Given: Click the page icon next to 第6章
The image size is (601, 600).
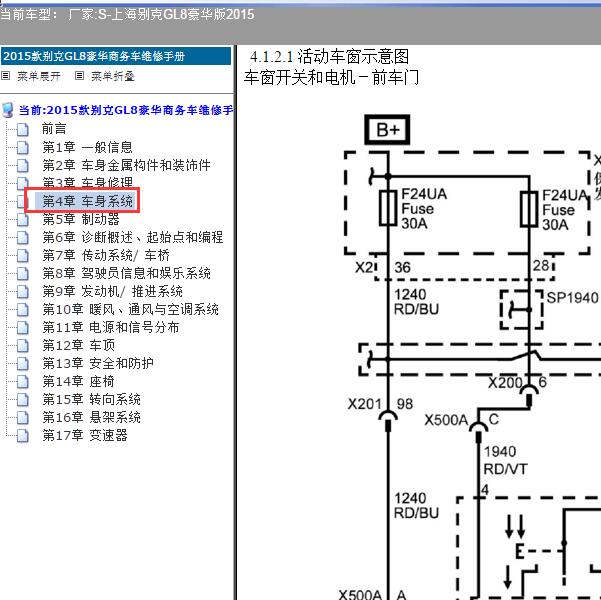Looking at the screenshot, I should [x=23, y=238].
